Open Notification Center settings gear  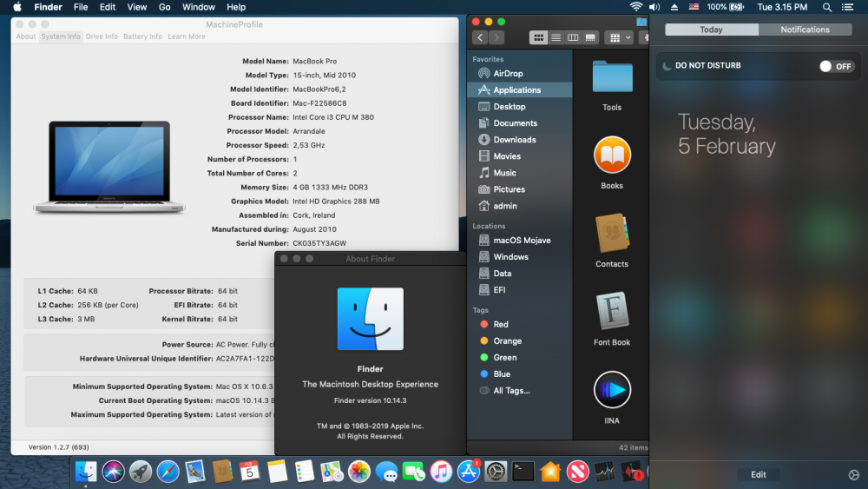pyautogui.click(x=853, y=474)
